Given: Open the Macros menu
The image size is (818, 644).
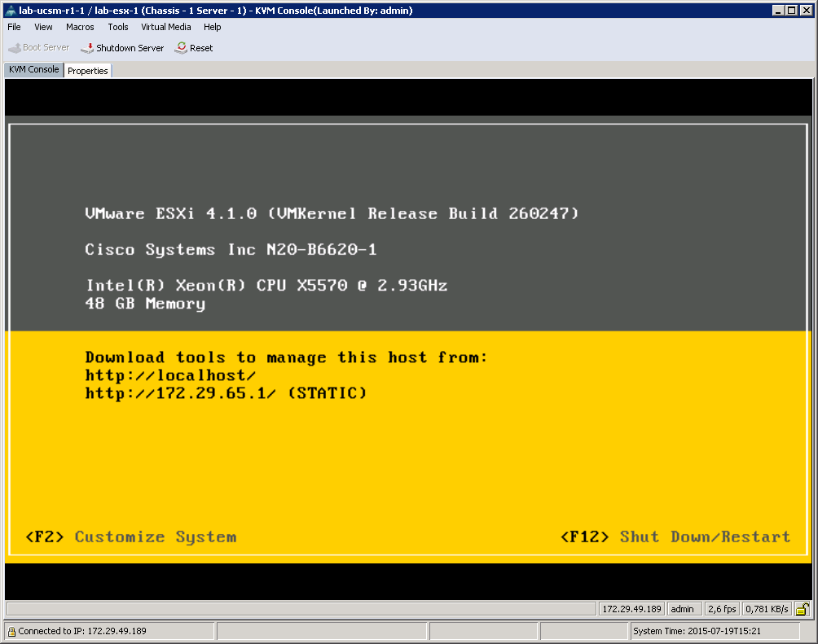Looking at the screenshot, I should click(x=80, y=27).
